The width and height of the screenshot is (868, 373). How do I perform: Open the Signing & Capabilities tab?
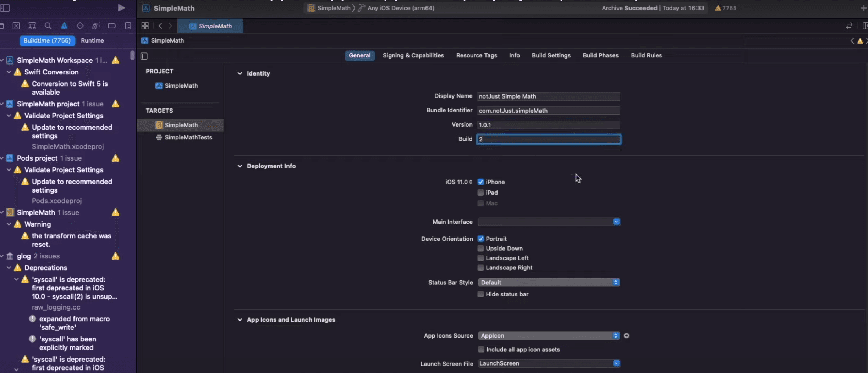413,56
